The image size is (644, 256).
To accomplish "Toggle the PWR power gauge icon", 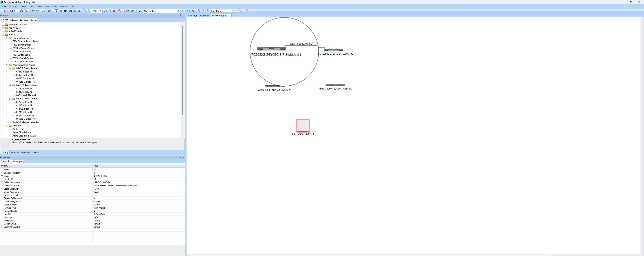I will coord(183,11).
